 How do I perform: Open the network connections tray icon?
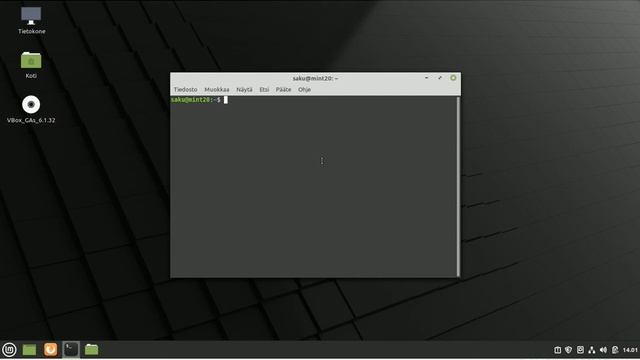click(591, 350)
